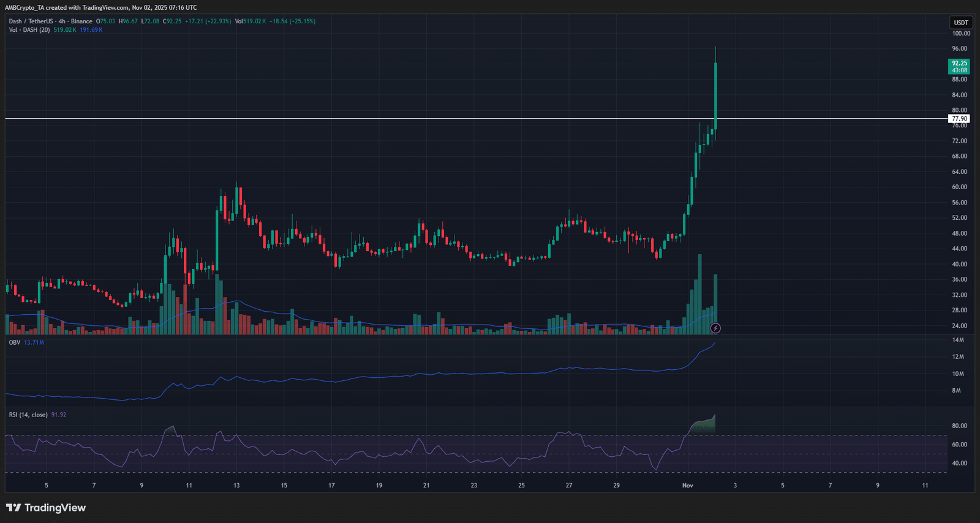Click the 14M label on OBV axis

(958, 340)
